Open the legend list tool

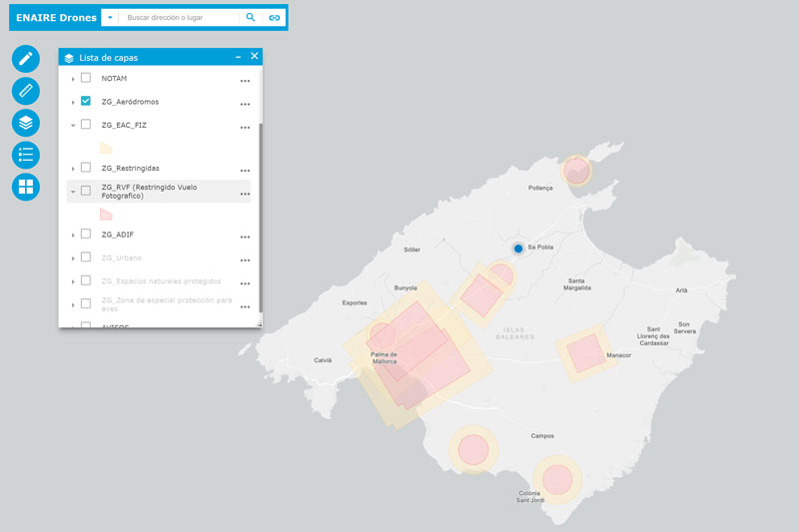pyautogui.click(x=26, y=155)
